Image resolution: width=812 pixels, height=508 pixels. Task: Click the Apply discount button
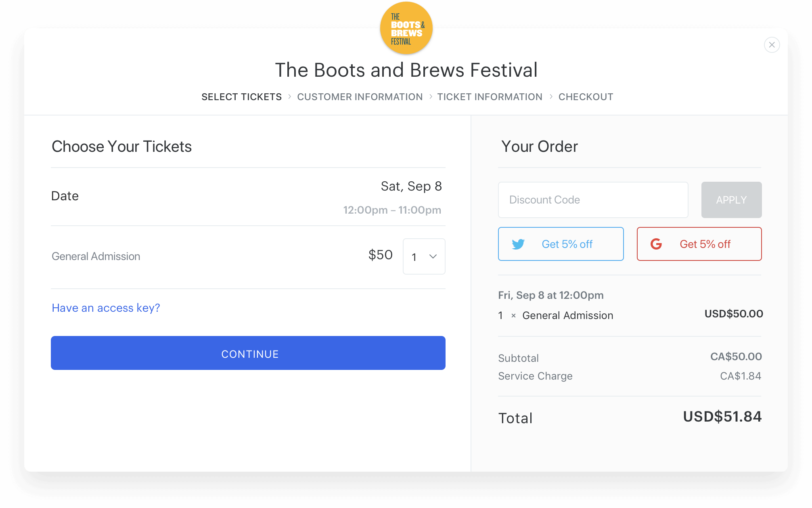coord(731,200)
